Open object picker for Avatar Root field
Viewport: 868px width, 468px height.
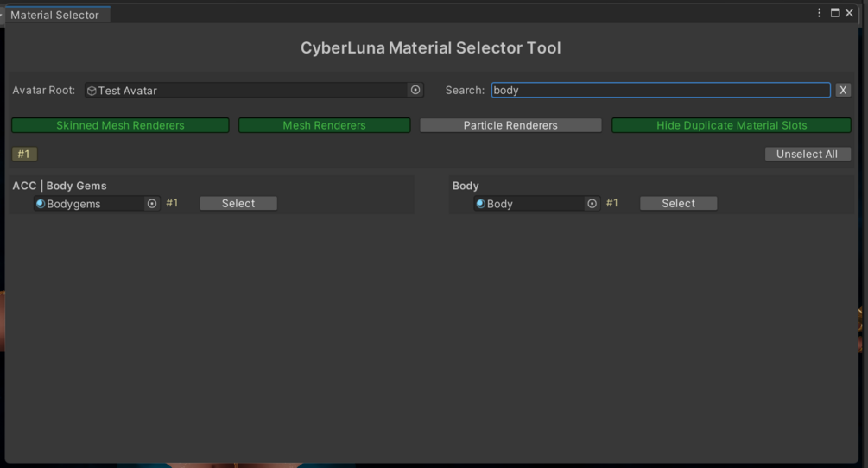(415, 90)
